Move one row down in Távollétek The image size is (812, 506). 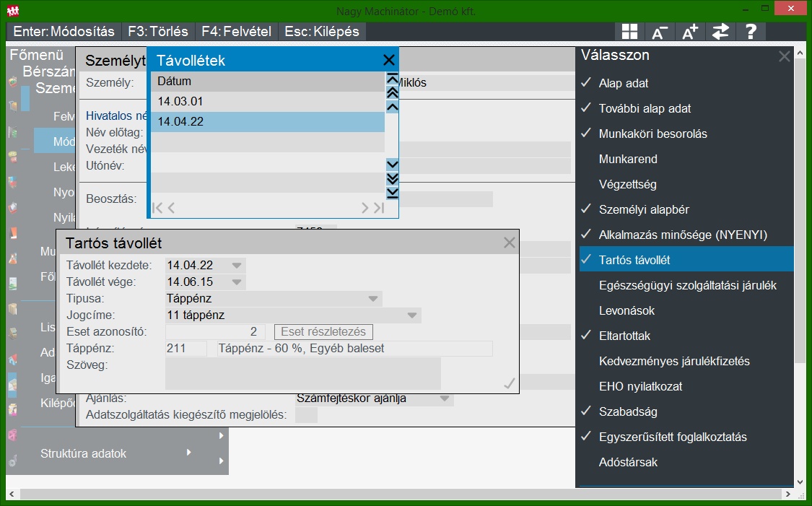393,165
